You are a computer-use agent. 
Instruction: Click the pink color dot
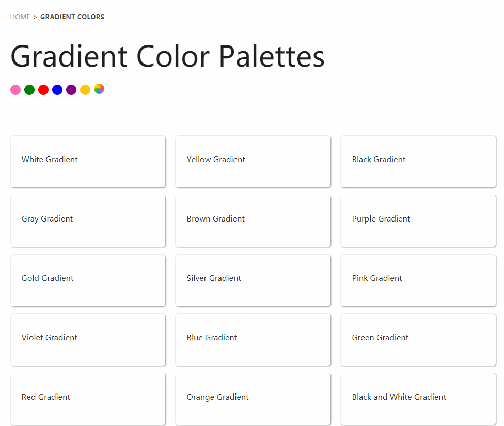click(x=15, y=90)
